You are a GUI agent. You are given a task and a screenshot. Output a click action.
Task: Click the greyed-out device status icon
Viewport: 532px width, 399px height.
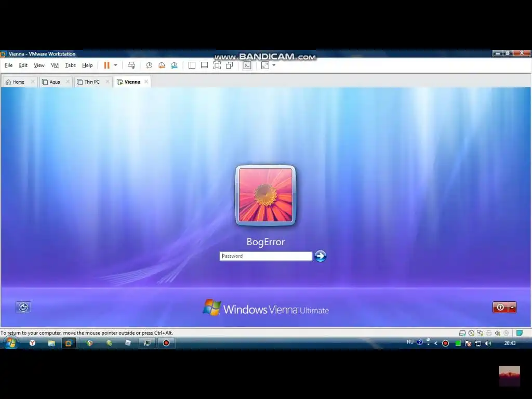[x=506, y=333]
